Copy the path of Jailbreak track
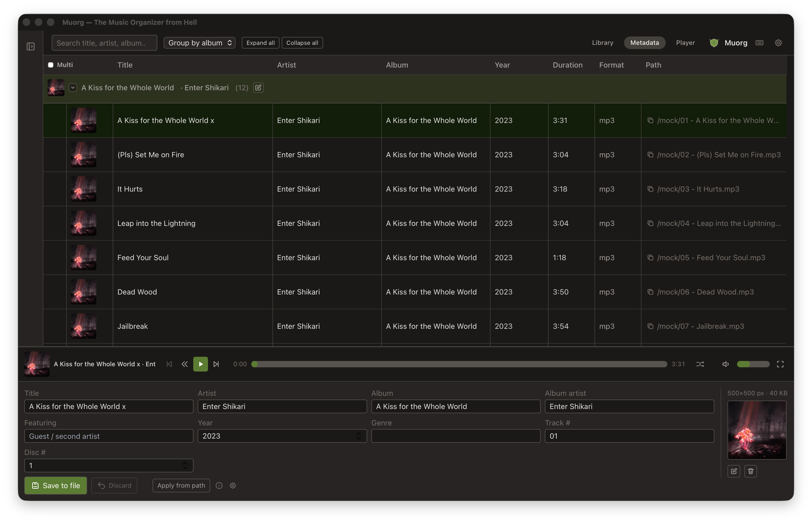Screen dimensions: 812x523 (x=651, y=326)
